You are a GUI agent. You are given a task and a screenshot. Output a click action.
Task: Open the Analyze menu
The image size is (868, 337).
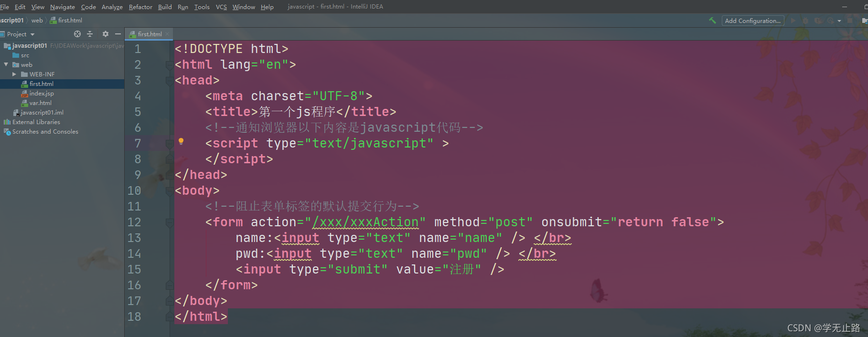point(112,7)
